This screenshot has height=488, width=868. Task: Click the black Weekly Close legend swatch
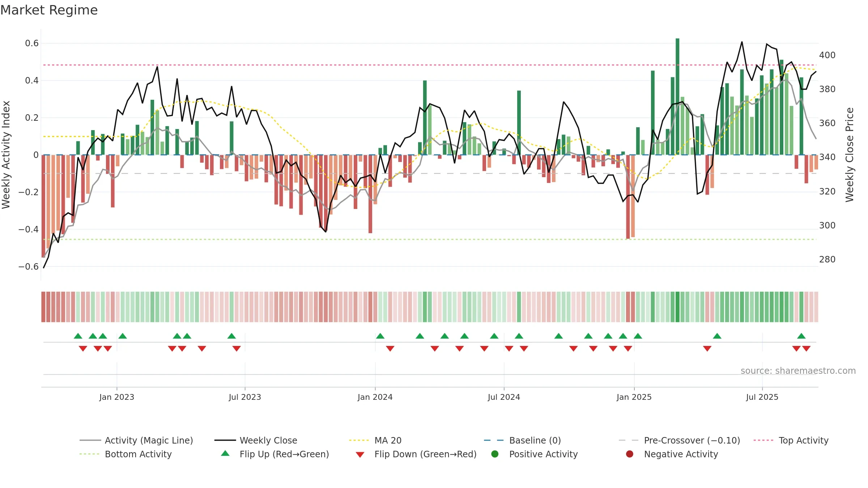pyautogui.click(x=225, y=440)
